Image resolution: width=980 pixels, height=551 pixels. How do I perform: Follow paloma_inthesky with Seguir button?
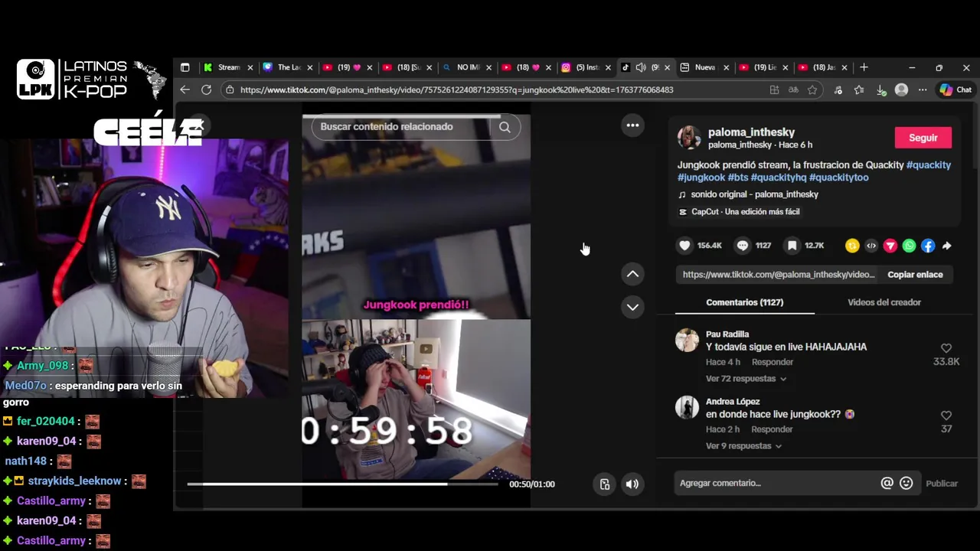pyautogui.click(x=923, y=138)
